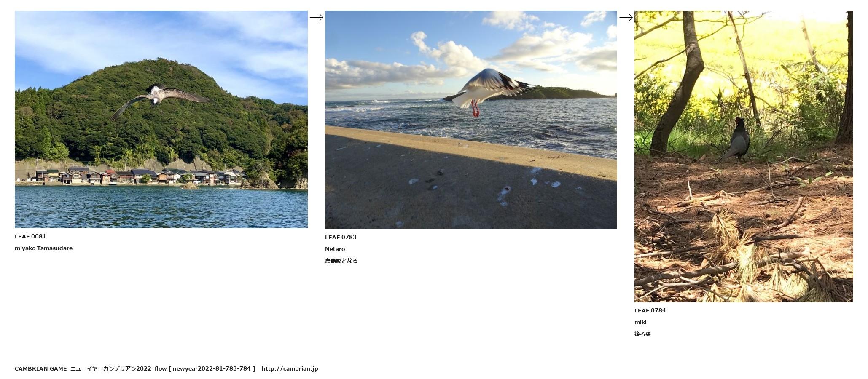Image resolution: width=868 pixels, height=379 pixels.
Task: Open the http://cambrian.jp link
Action: [290, 368]
